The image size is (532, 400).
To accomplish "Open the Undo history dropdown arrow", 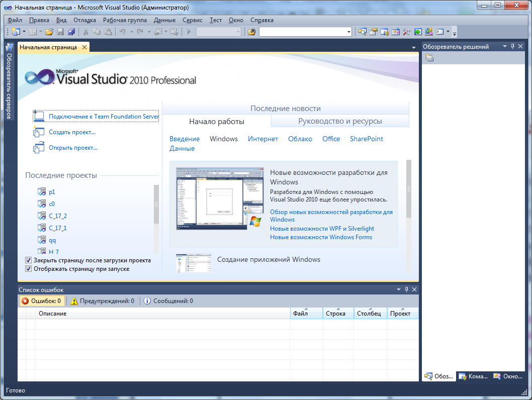I will 132,32.
